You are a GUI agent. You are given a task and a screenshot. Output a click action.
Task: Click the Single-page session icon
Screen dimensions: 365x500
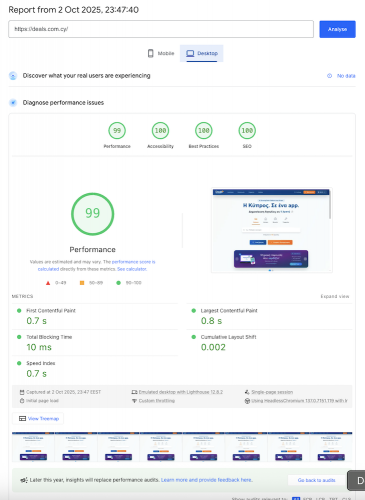coord(247,392)
